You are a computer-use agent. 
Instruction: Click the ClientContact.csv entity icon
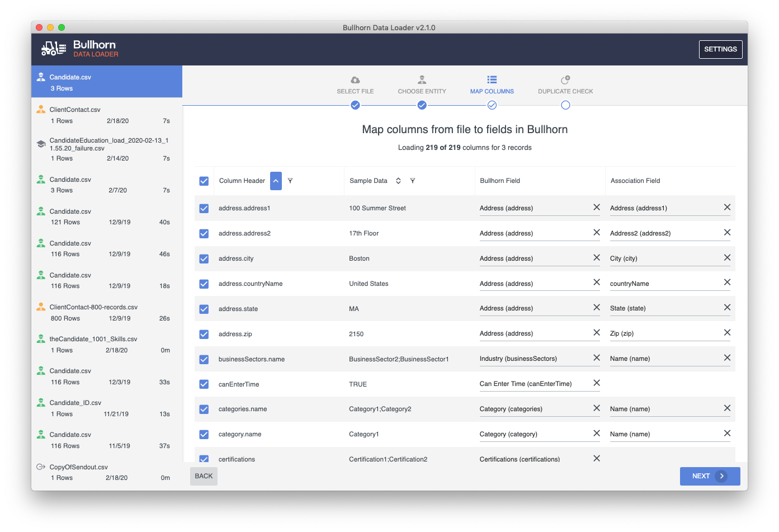[41, 110]
